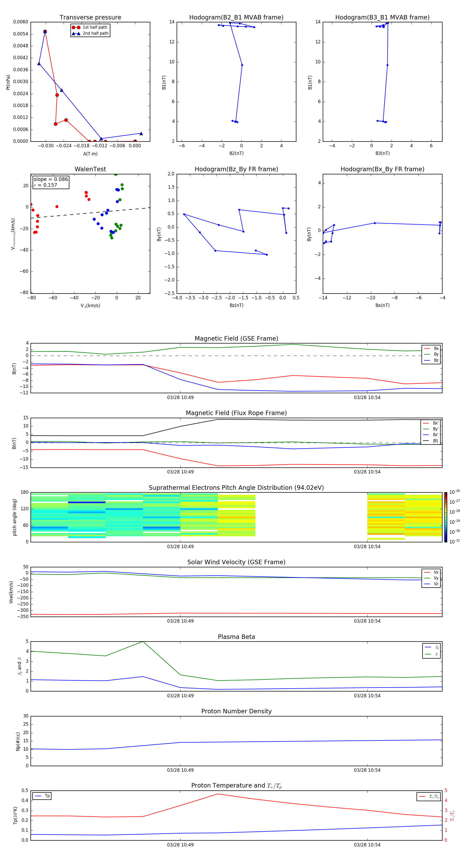This screenshot has width=473, height=868.
Task: Click the 'Hodogram(Bz_By FR frame)' title
Action: [x=236, y=169]
